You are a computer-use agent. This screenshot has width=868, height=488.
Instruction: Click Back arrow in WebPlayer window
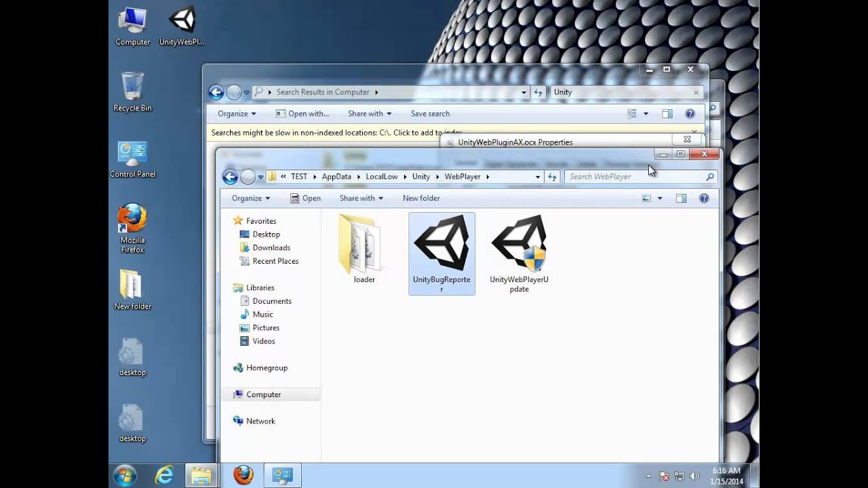coord(230,177)
